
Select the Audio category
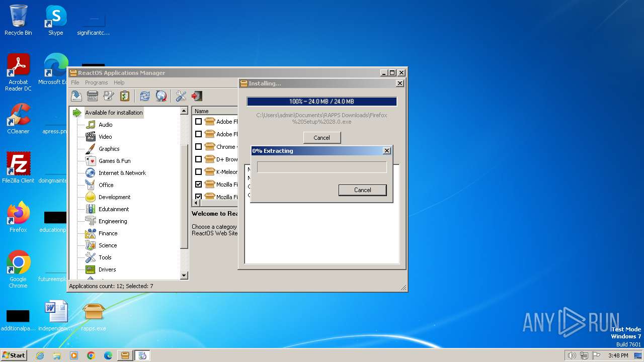105,125
